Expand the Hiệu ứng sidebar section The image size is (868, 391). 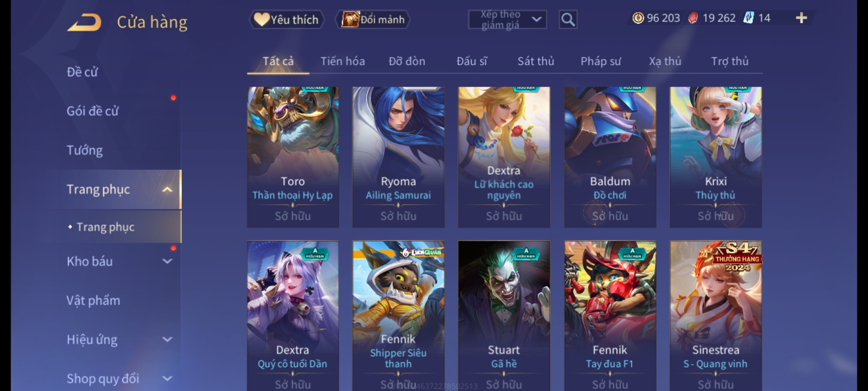coord(167,339)
